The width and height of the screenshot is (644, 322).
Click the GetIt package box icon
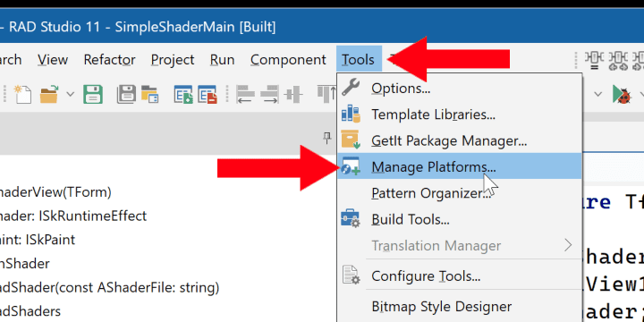coord(351,140)
